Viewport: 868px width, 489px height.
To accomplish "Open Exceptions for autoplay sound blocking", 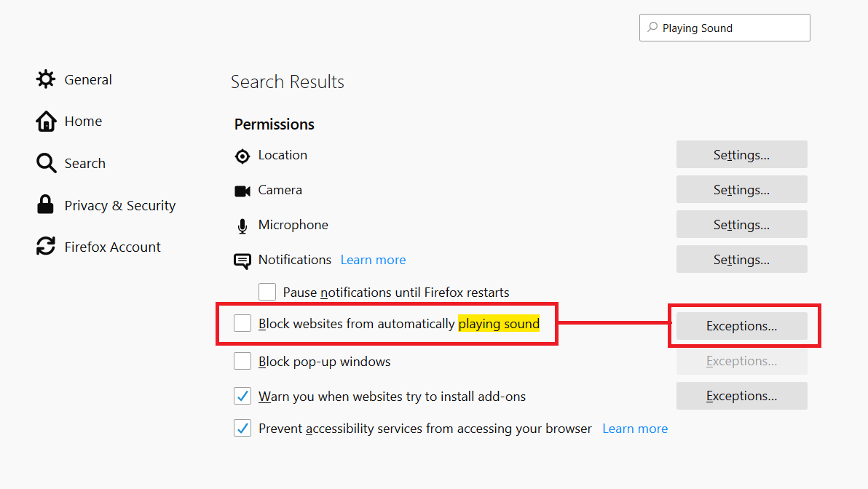I will 741,326.
